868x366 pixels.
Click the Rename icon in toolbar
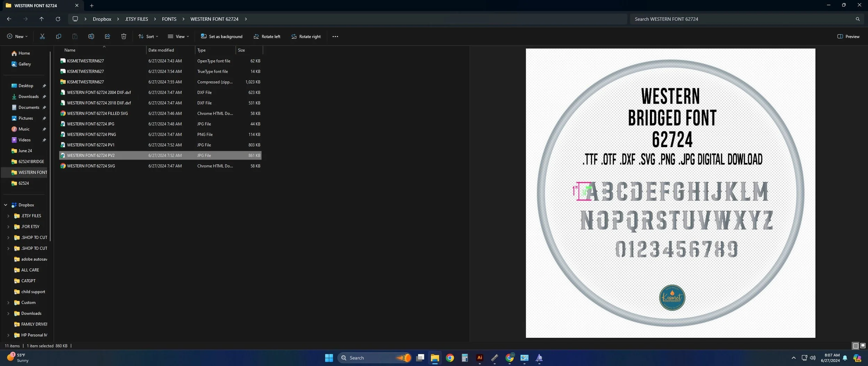tap(91, 36)
